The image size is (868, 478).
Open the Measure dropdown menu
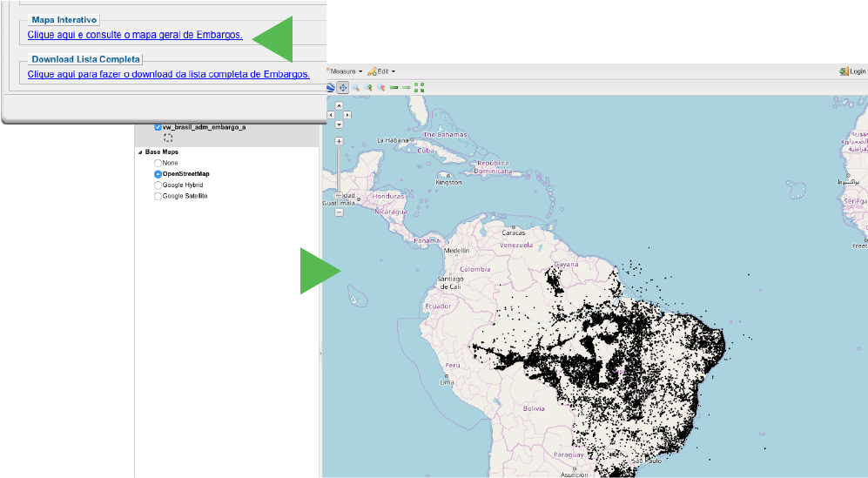click(x=346, y=71)
